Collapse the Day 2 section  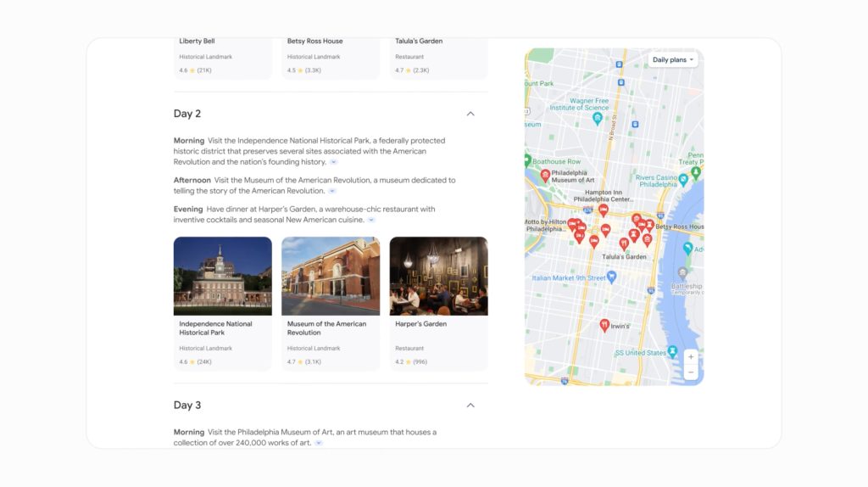470,114
